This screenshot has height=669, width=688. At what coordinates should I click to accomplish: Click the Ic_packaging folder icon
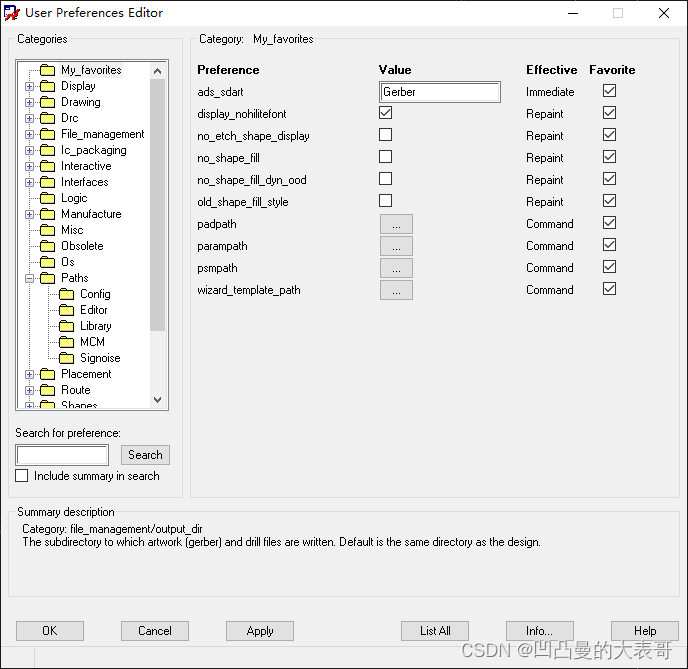(x=47, y=150)
